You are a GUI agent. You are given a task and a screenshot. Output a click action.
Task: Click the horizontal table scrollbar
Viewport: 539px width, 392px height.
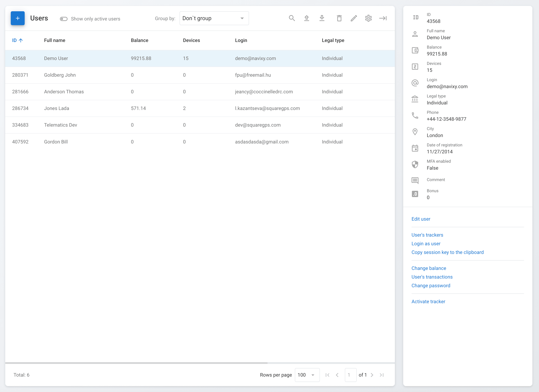click(136, 363)
